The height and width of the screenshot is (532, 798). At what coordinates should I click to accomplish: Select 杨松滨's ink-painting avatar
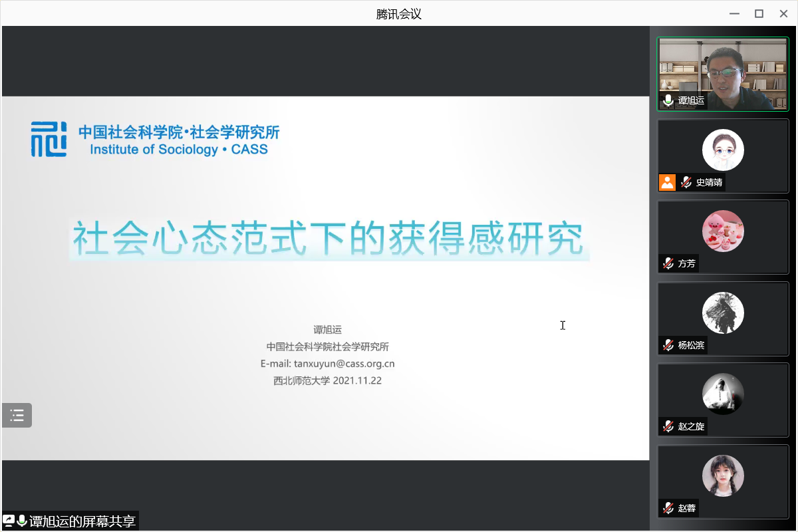point(723,313)
